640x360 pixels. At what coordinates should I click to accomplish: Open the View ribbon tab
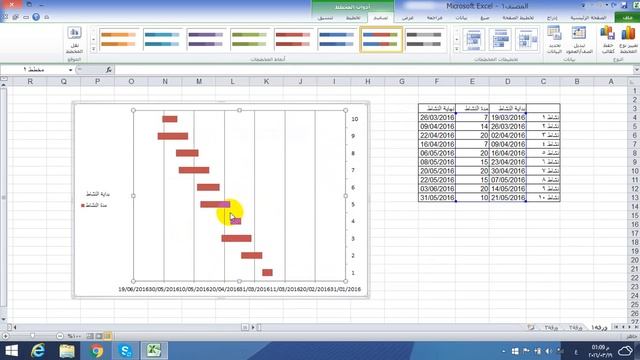(407, 18)
